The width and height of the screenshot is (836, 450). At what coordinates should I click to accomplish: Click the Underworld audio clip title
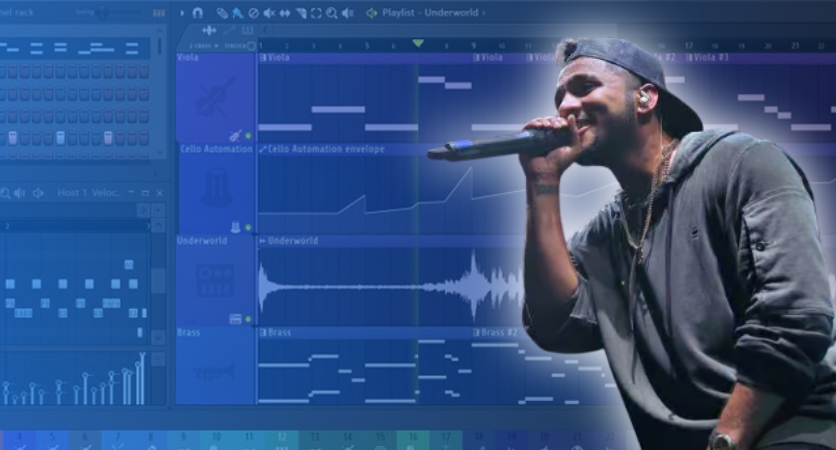(x=292, y=241)
